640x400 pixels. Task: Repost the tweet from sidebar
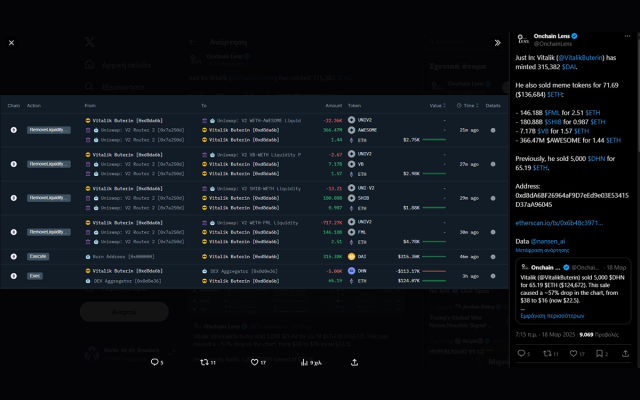[x=552, y=353]
